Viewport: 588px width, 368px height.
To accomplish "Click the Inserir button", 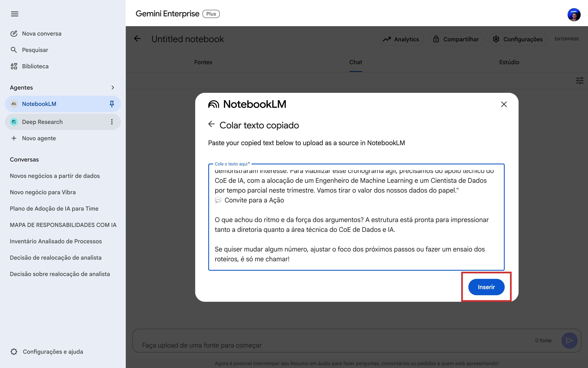I will 486,287.
